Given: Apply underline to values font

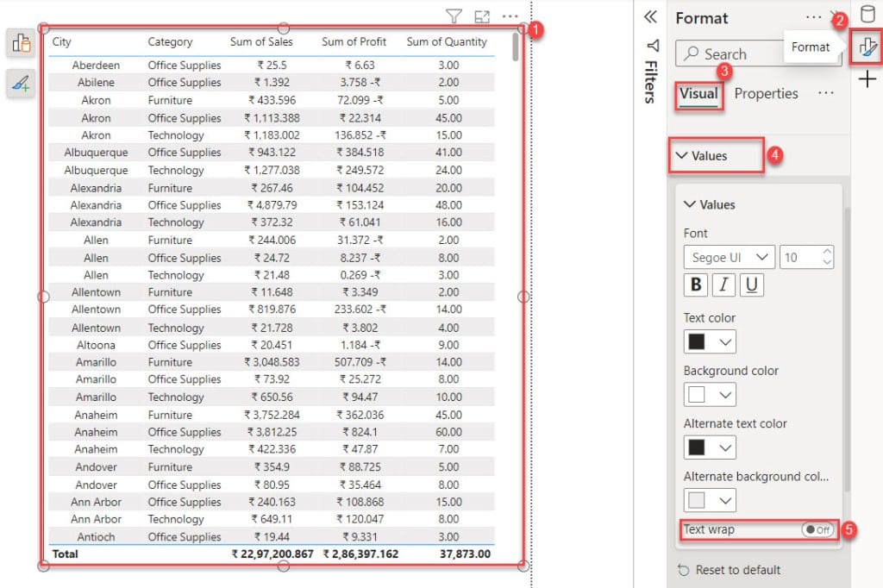Looking at the screenshot, I should tap(752, 285).
